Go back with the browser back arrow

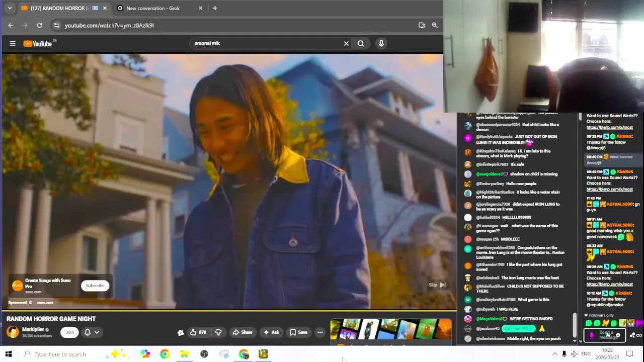coord(11,25)
